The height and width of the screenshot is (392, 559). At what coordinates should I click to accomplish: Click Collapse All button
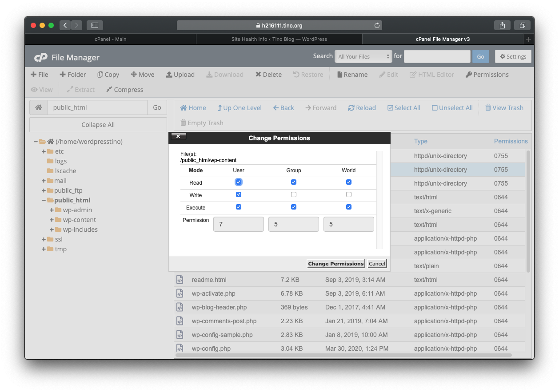click(98, 125)
